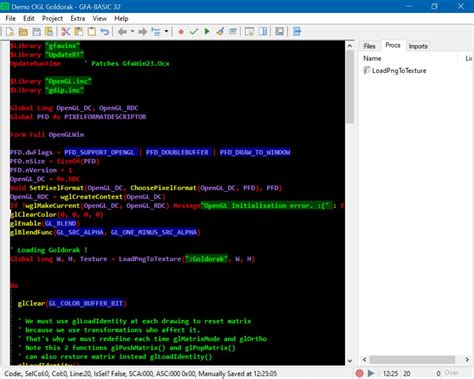Navigate forward with the right arrow icon
This screenshot has height=379, width=474.
coord(143,32)
